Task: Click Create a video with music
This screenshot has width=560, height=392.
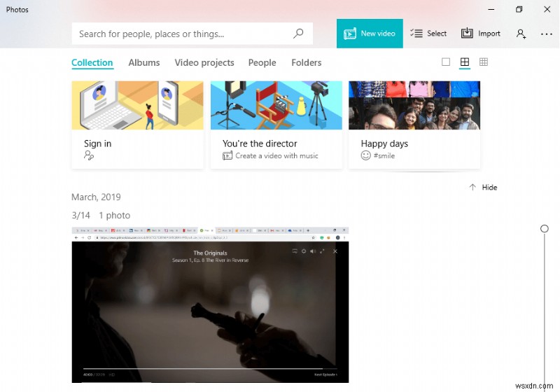Action: pos(270,155)
